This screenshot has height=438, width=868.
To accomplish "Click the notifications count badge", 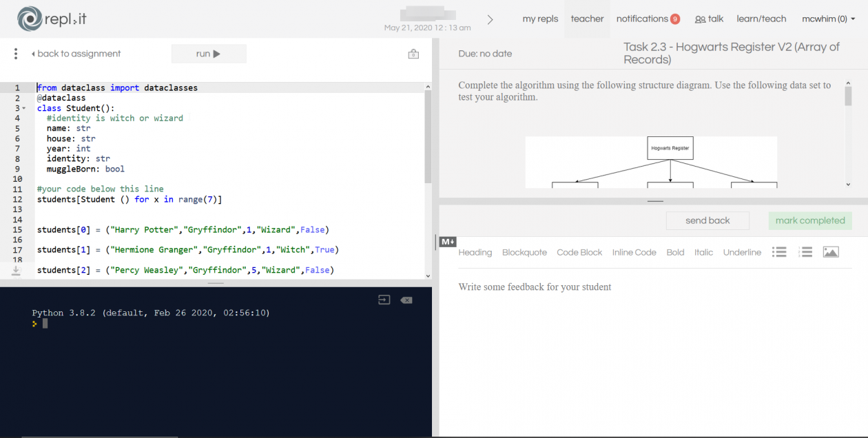I will point(675,19).
